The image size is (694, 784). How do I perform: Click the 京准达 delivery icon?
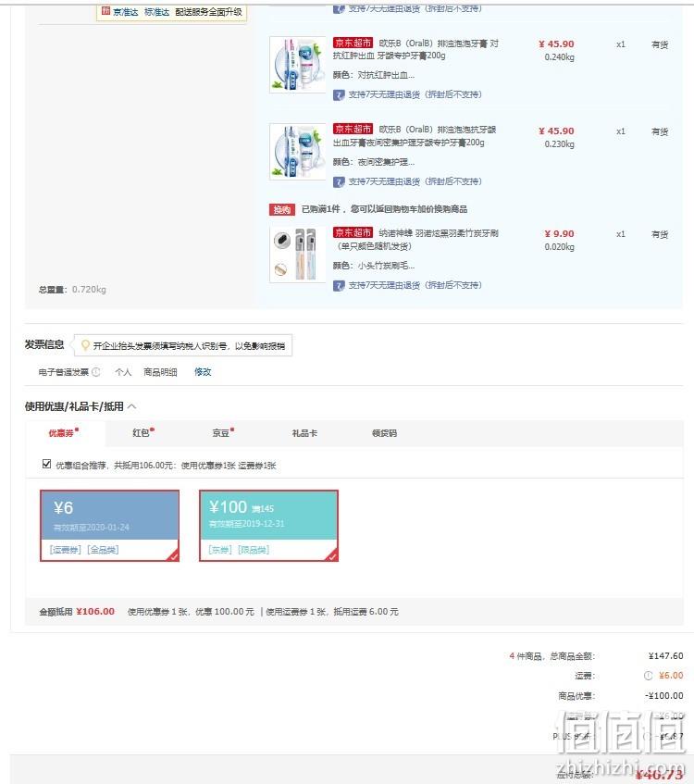point(105,11)
